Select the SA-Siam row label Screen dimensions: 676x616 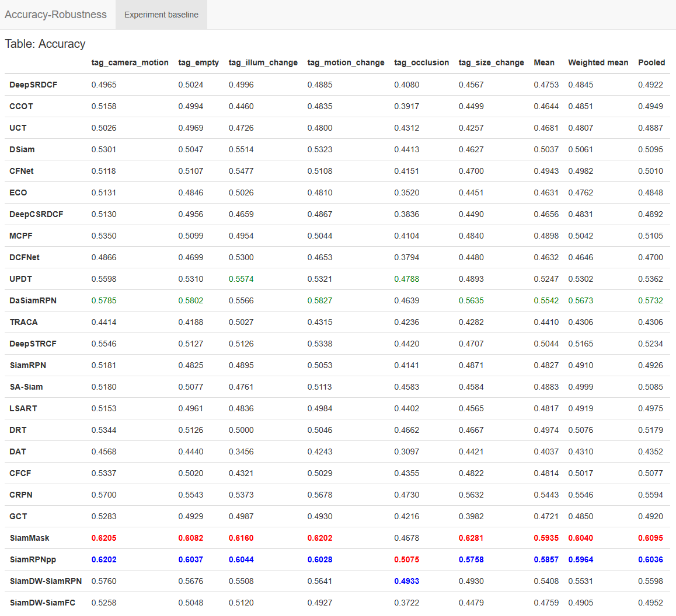(26, 387)
